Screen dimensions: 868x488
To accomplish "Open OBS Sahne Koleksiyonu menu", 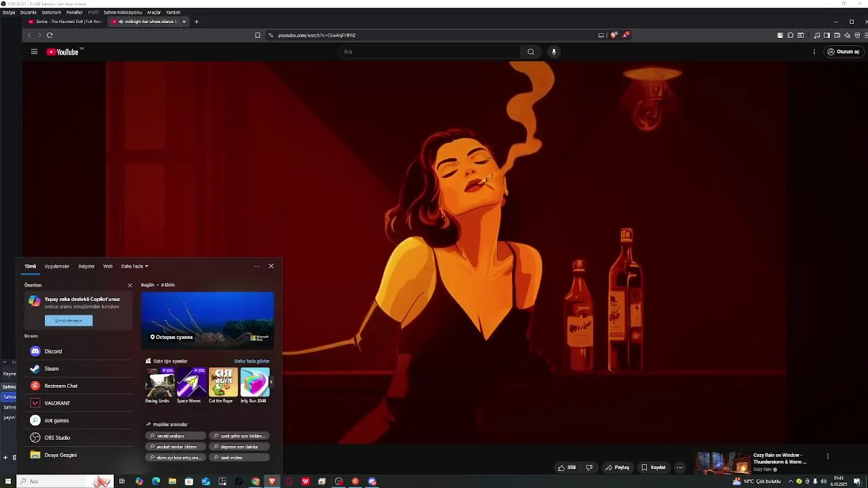I will [123, 12].
